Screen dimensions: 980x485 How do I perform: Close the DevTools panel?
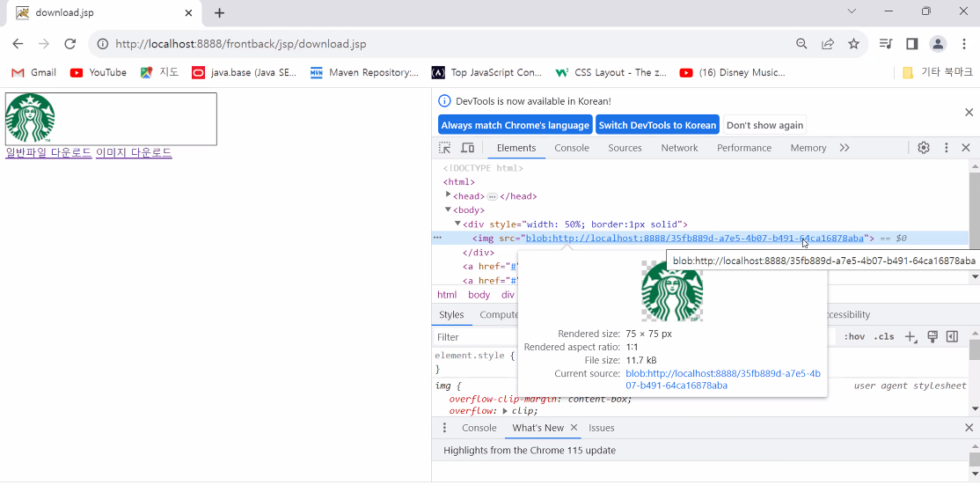click(966, 148)
